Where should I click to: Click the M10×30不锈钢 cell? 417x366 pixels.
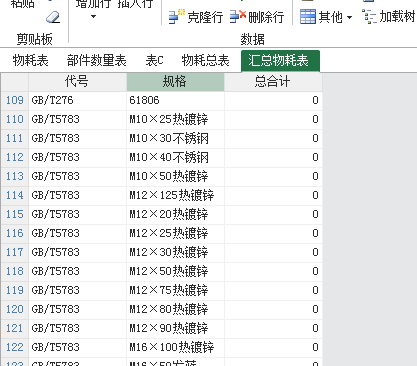[x=175, y=138]
